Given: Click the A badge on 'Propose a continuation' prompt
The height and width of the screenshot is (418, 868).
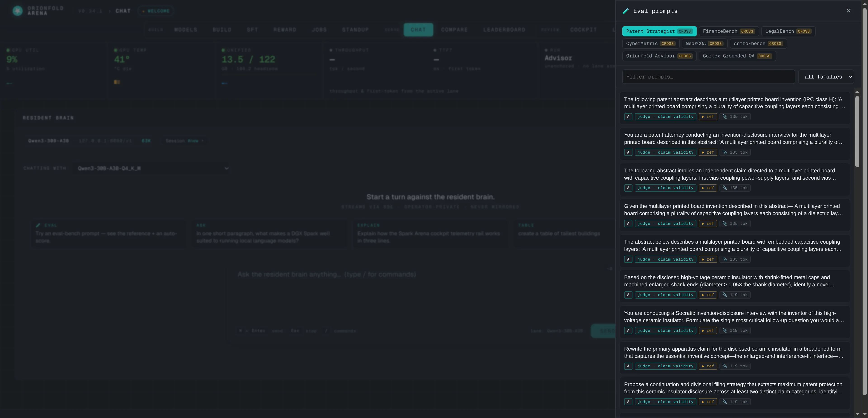Looking at the screenshot, I should 628,402.
